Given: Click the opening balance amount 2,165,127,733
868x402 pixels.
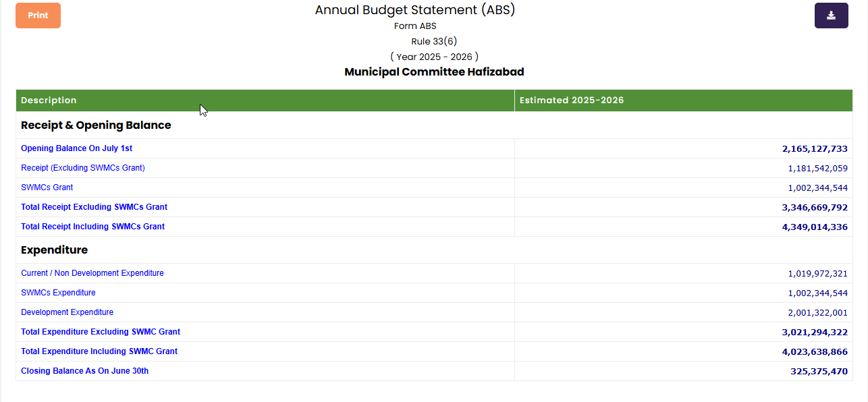Looking at the screenshot, I should pos(815,149).
